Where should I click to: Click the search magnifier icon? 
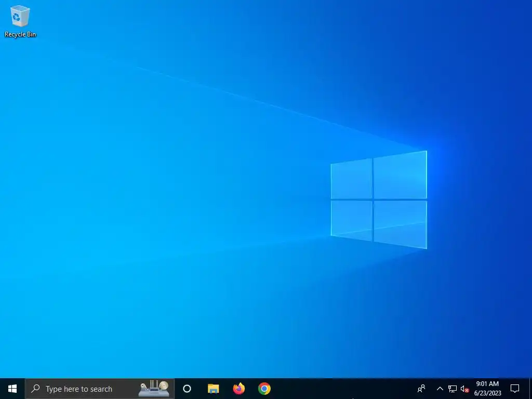(35, 389)
